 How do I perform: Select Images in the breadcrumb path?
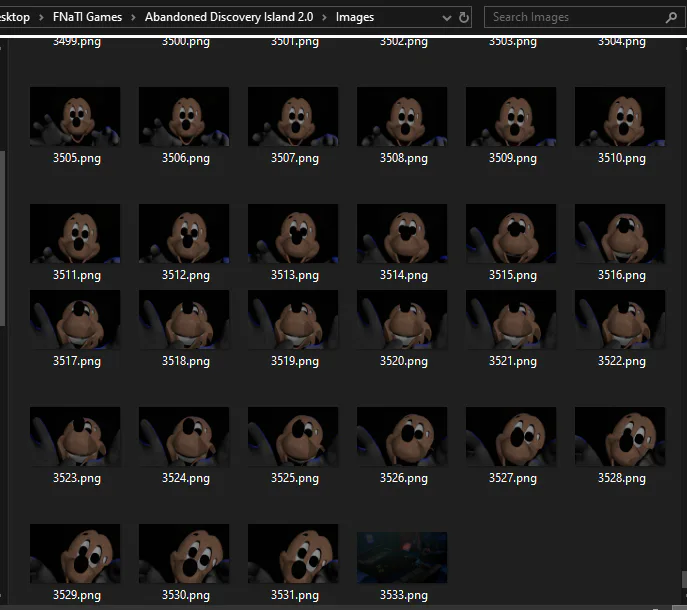click(x=355, y=17)
